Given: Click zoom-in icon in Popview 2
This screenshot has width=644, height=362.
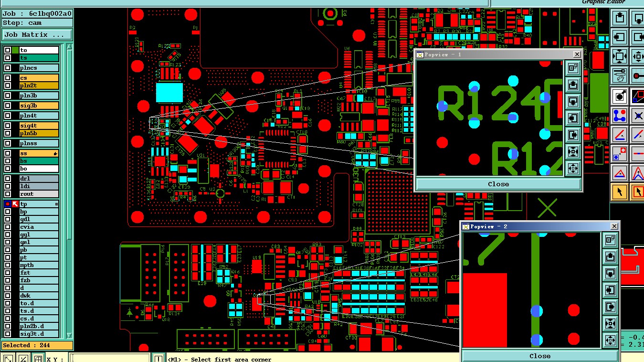Looking at the screenshot, I should (x=610, y=323).
